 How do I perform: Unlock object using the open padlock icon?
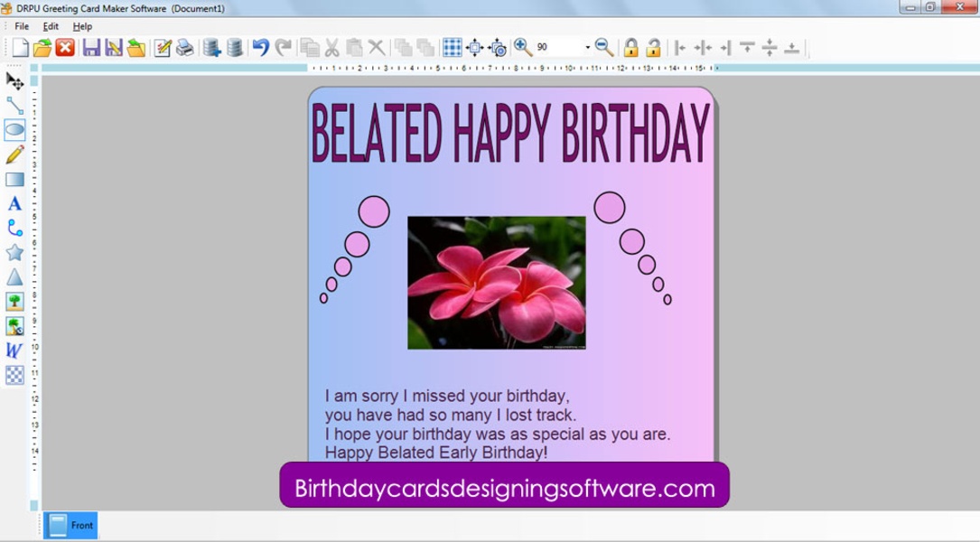click(x=653, y=47)
